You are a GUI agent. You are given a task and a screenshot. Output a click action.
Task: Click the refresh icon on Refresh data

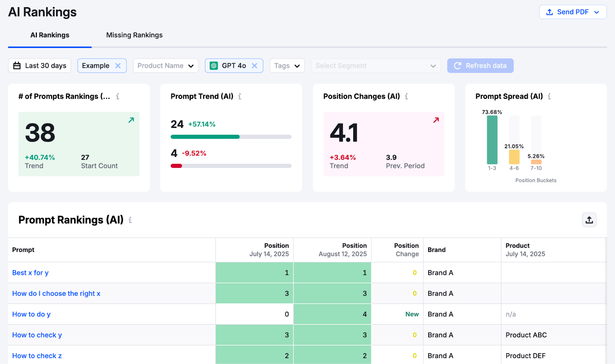tap(457, 65)
